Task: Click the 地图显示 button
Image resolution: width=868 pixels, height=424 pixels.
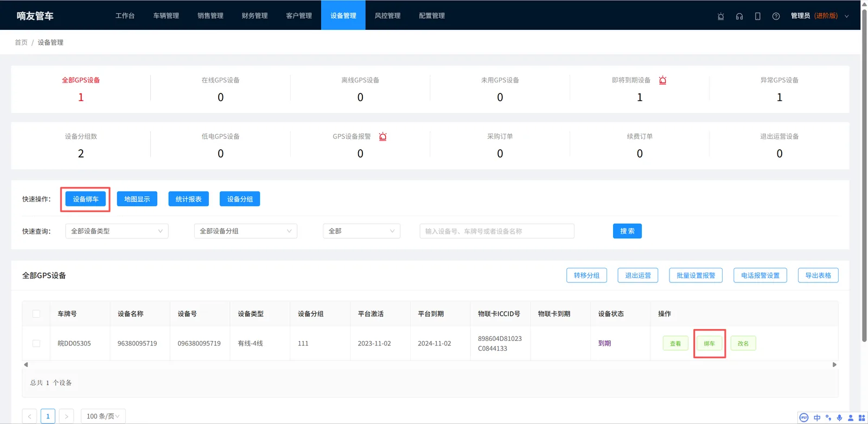Action: tap(137, 199)
